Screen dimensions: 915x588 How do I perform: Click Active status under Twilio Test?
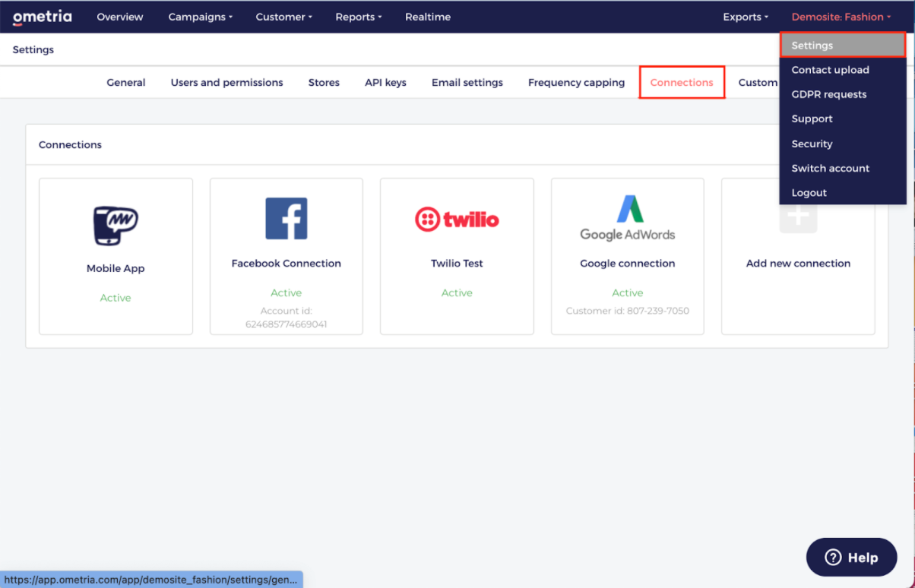[457, 292]
